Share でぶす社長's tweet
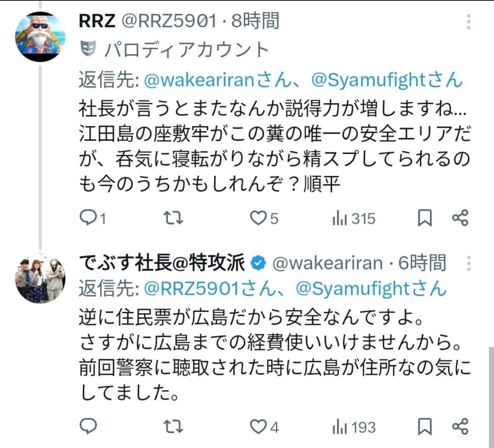Viewport: 494px width, 448px height. pyautogui.click(x=460, y=426)
